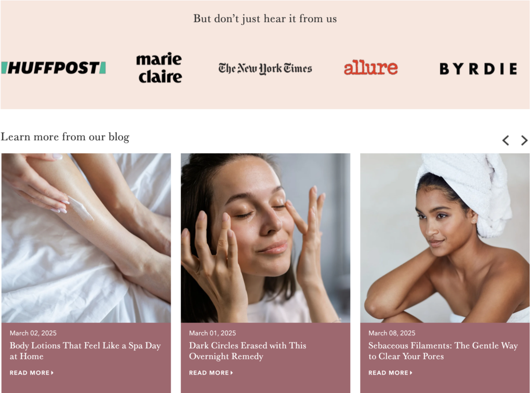Open 'Dark Circles Erased with This Overnight Remedy'
This screenshot has width=532, height=393.
click(248, 351)
